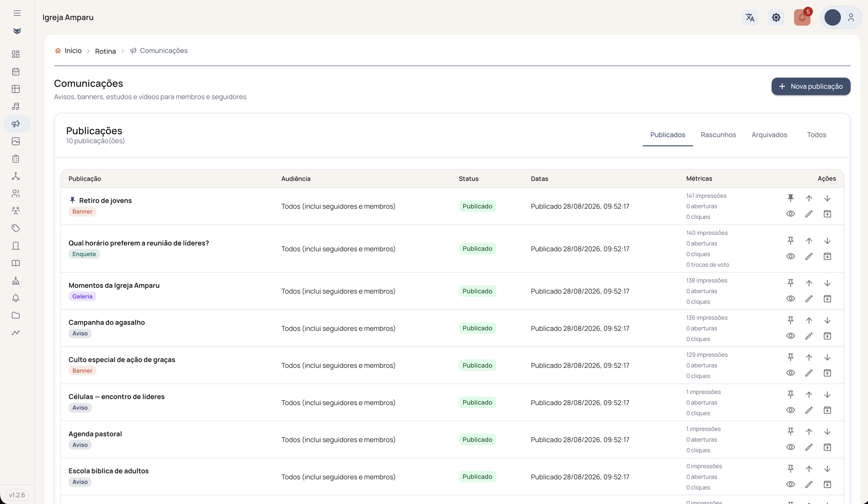Edit the Qual horário preferem enquete

coord(809,256)
